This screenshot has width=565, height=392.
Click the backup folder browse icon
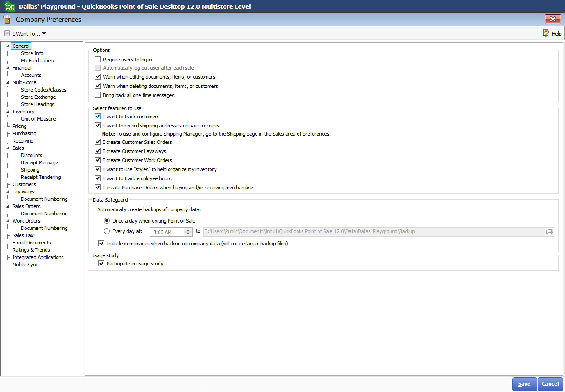coord(549,232)
